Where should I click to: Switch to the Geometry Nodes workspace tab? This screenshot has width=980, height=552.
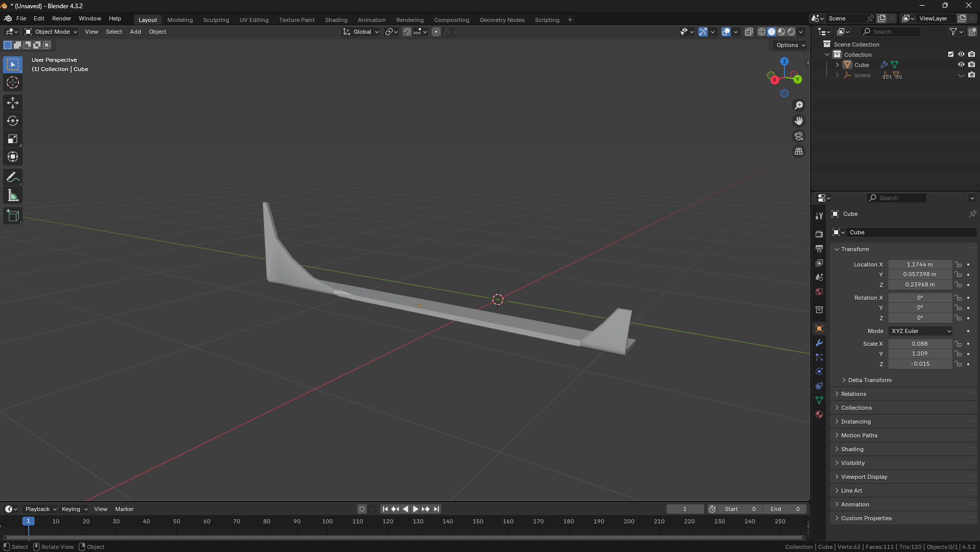(502, 20)
